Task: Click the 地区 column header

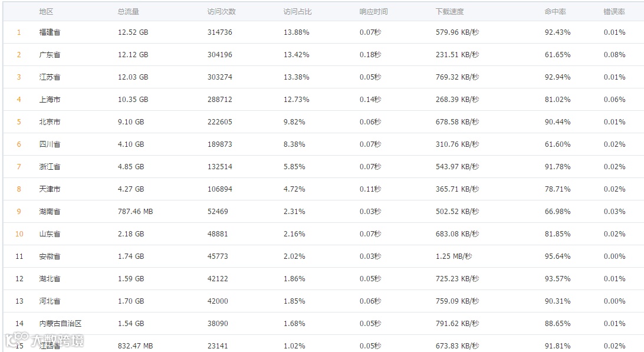Action: click(45, 11)
